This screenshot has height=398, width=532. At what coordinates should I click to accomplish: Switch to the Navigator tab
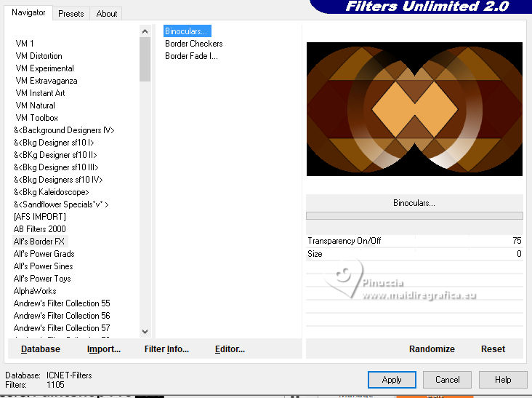click(28, 12)
